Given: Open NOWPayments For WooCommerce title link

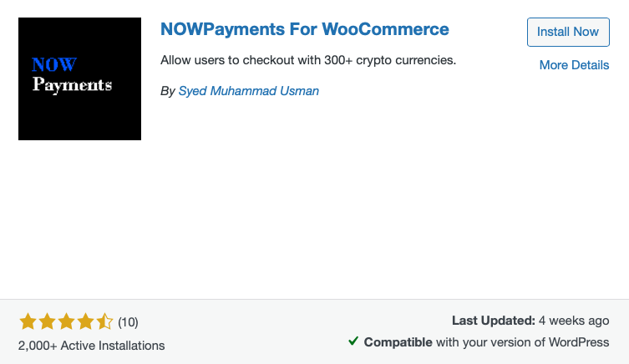Looking at the screenshot, I should coord(305,29).
